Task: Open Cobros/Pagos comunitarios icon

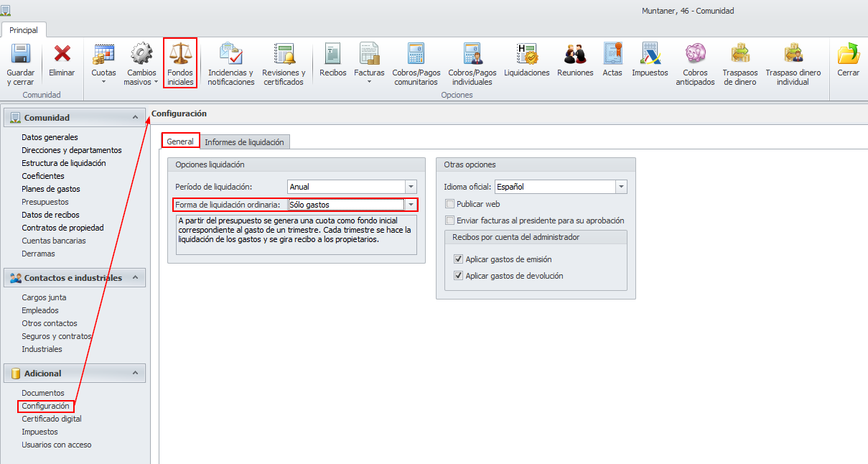Action: tap(416, 54)
